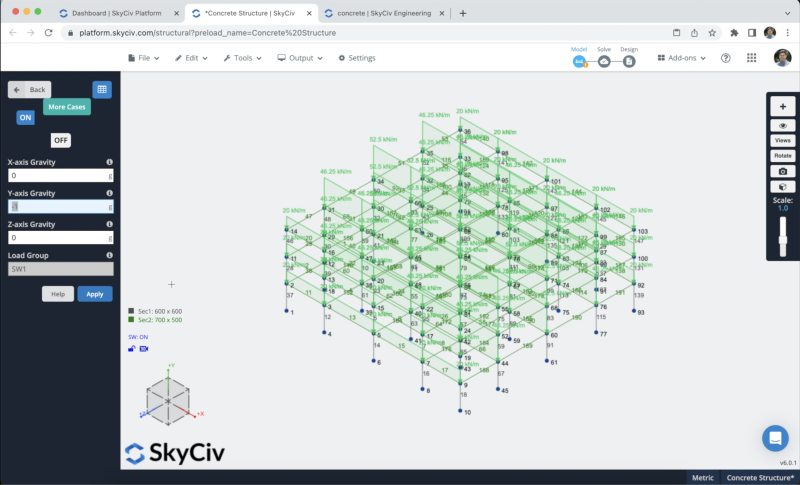Open Settings in the menu bar
Viewport: 800px width, 485px height.
[x=357, y=58]
